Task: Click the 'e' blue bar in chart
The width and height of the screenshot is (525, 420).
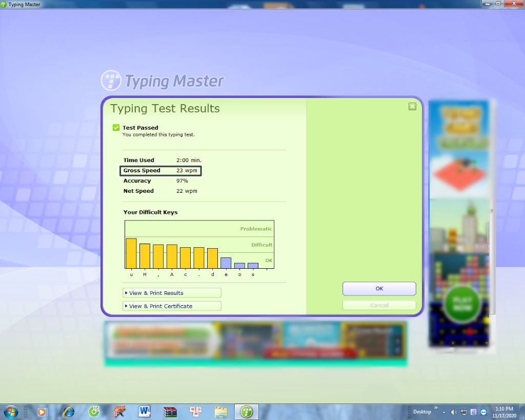Action: (x=226, y=263)
